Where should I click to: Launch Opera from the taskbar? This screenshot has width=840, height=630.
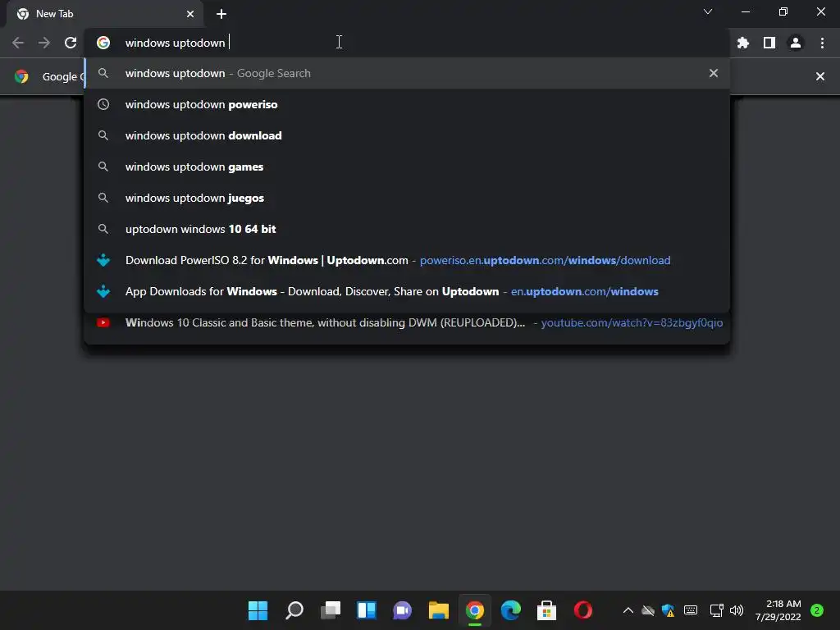coord(583,610)
